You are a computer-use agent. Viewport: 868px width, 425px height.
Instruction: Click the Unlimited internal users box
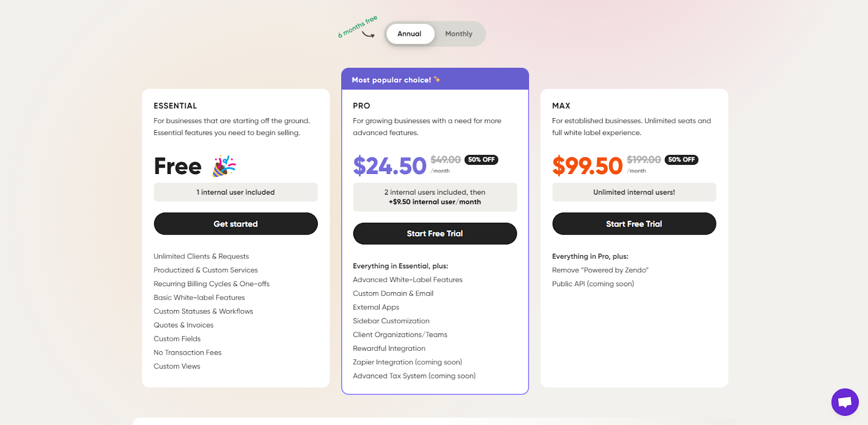(x=634, y=192)
